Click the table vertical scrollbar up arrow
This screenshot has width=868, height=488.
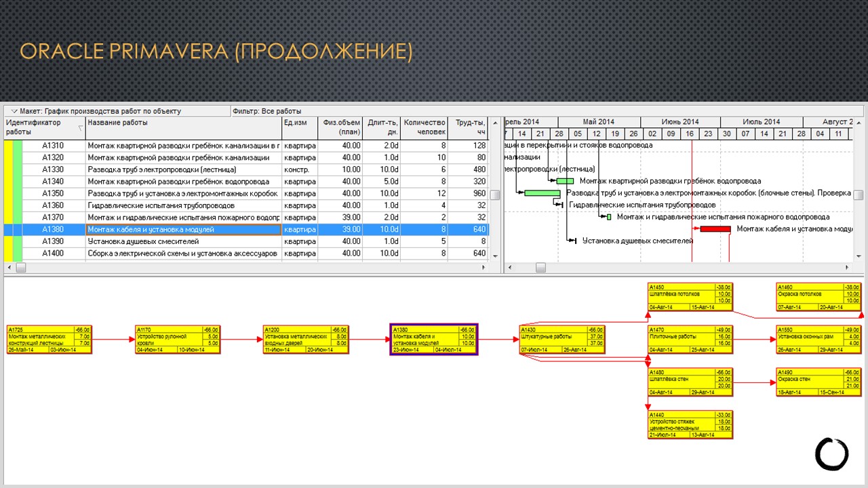coord(495,123)
